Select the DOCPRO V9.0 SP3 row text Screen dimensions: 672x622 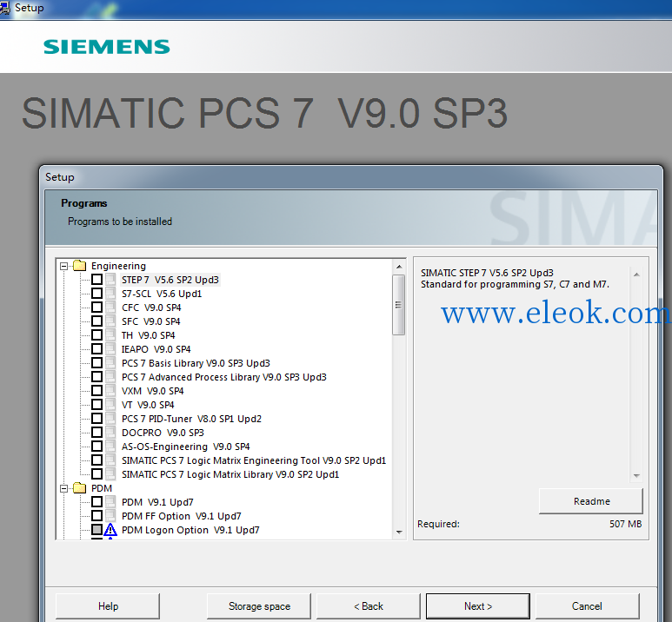(x=163, y=433)
